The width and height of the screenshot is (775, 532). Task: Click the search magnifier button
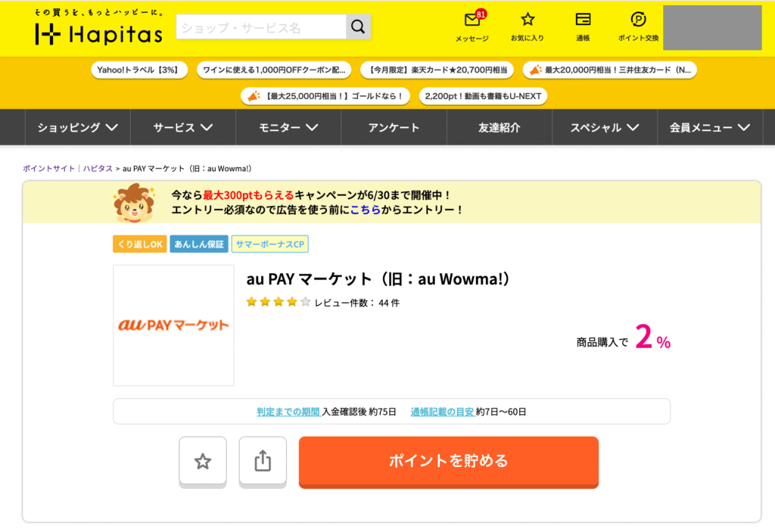pyautogui.click(x=358, y=26)
